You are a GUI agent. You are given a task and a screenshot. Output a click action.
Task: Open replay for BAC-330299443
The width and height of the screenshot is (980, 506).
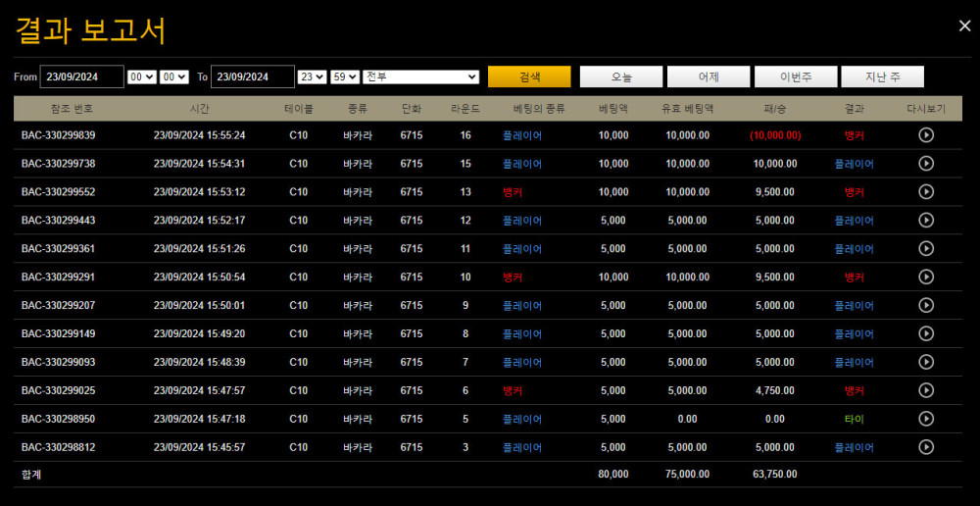point(926,221)
